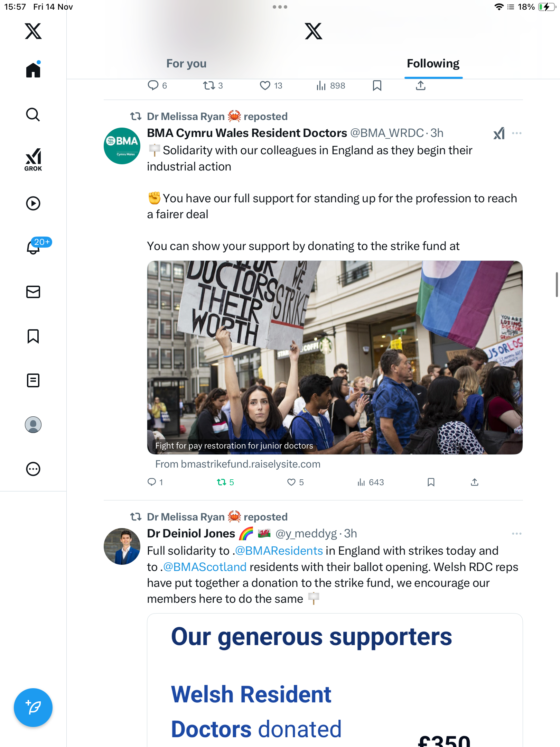Open the @BMAResidents mention link
The width and height of the screenshot is (560, 747).
(279, 551)
